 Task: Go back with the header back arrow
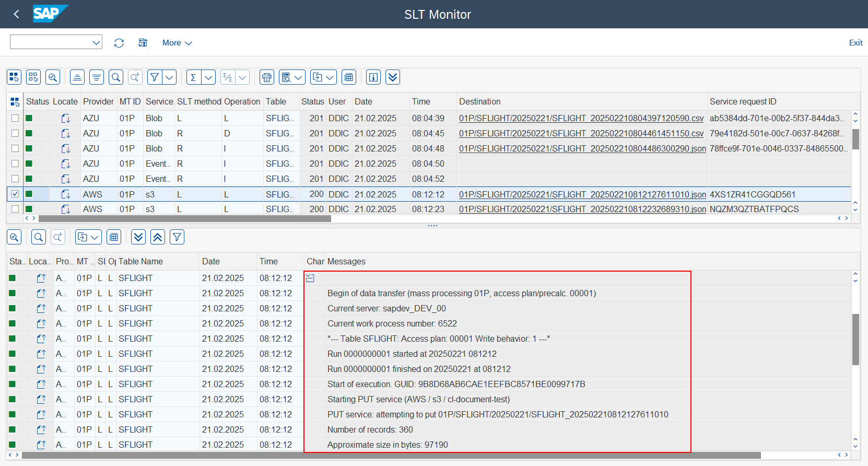coord(16,14)
